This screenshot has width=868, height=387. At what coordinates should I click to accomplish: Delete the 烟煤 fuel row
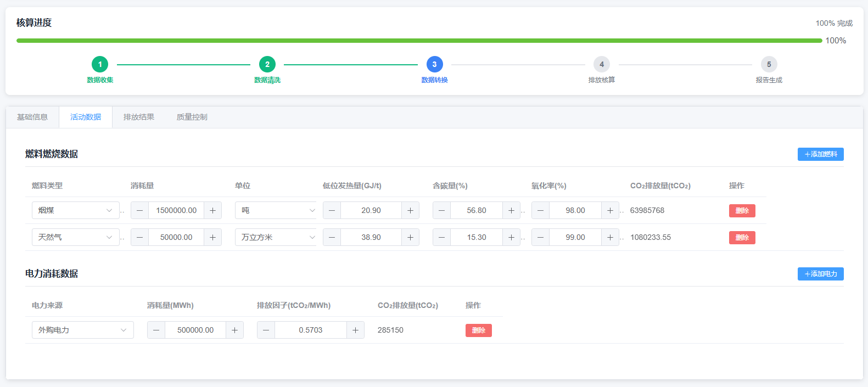(742, 211)
